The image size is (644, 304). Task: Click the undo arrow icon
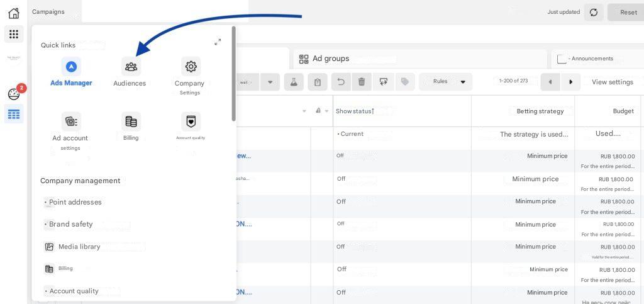pos(340,82)
